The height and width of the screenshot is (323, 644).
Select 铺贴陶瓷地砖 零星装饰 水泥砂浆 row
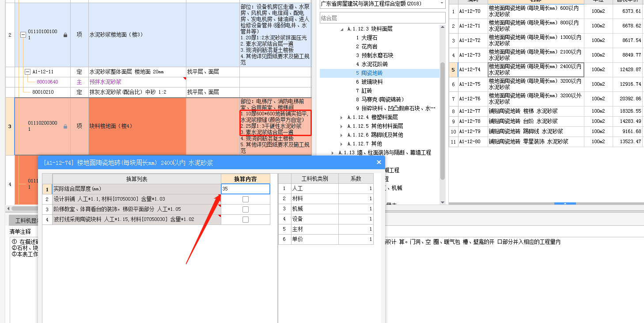[546, 142]
